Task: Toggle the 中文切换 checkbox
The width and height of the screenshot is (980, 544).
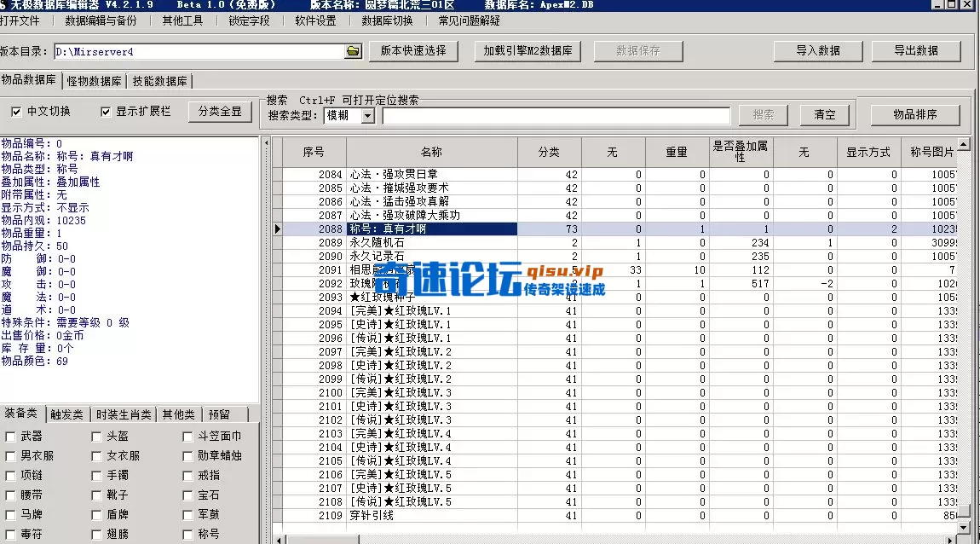Action: coord(16,112)
